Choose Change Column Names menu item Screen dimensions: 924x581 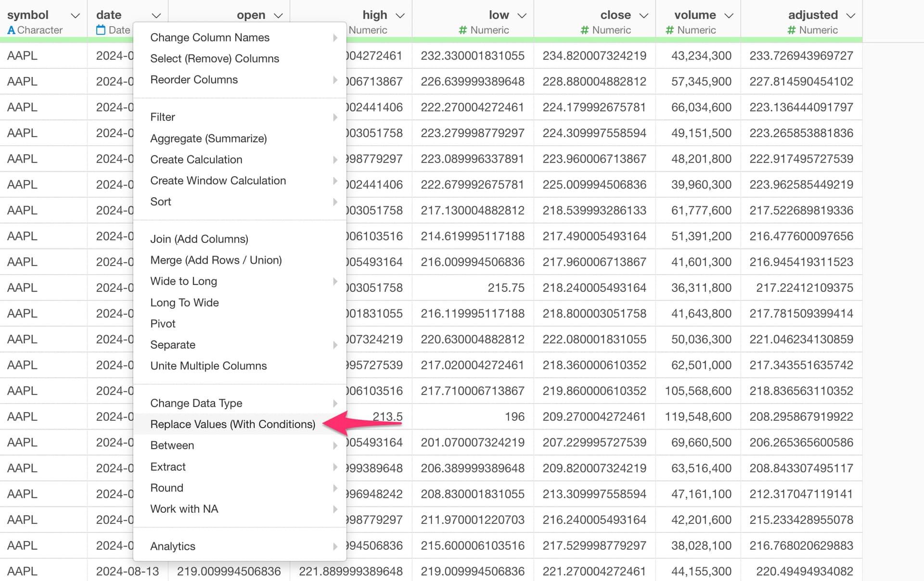point(240,38)
